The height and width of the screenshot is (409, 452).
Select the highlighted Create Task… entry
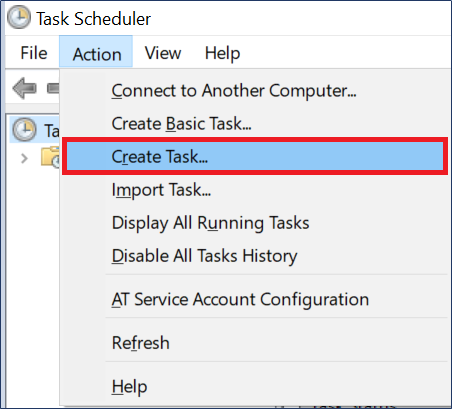(x=255, y=156)
